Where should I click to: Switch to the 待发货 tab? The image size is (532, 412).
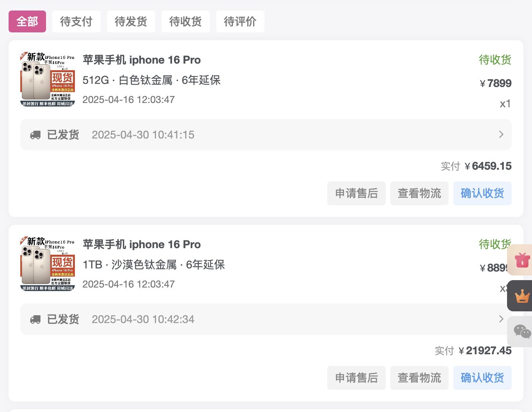pyautogui.click(x=131, y=21)
